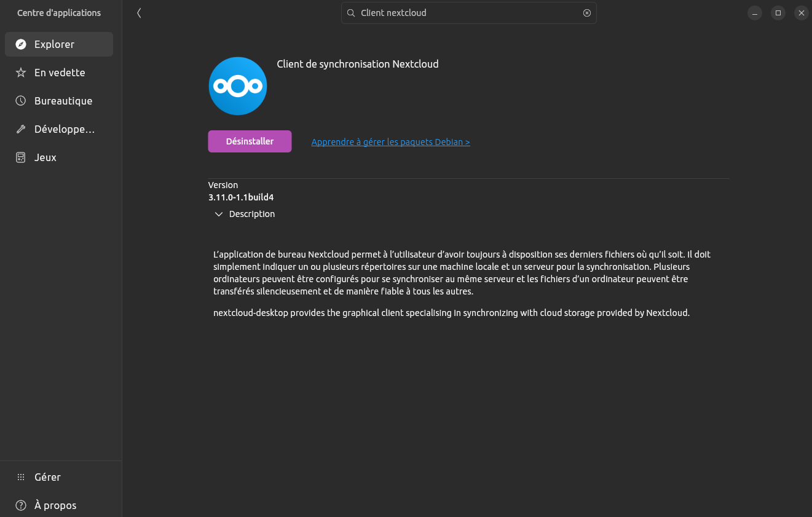The height and width of the screenshot is (517, 812).
Task: Click the clock icon beside Bureautique
Action: coord(21,101)
